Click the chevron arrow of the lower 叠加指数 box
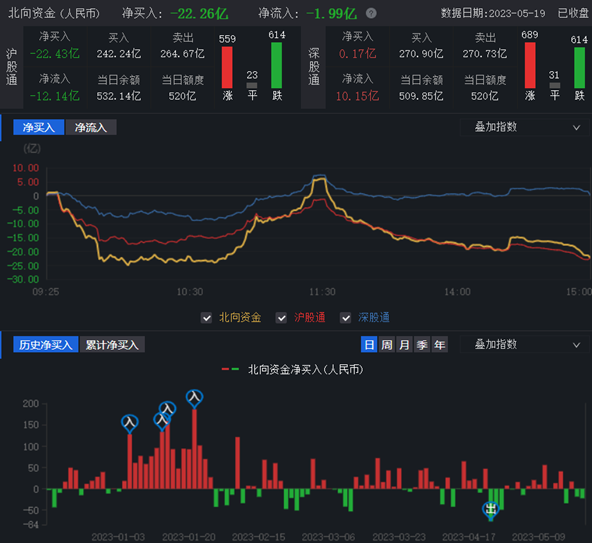The width and height of the screenshot is (592, 543). pyautogui.click(x=576, y=345)
